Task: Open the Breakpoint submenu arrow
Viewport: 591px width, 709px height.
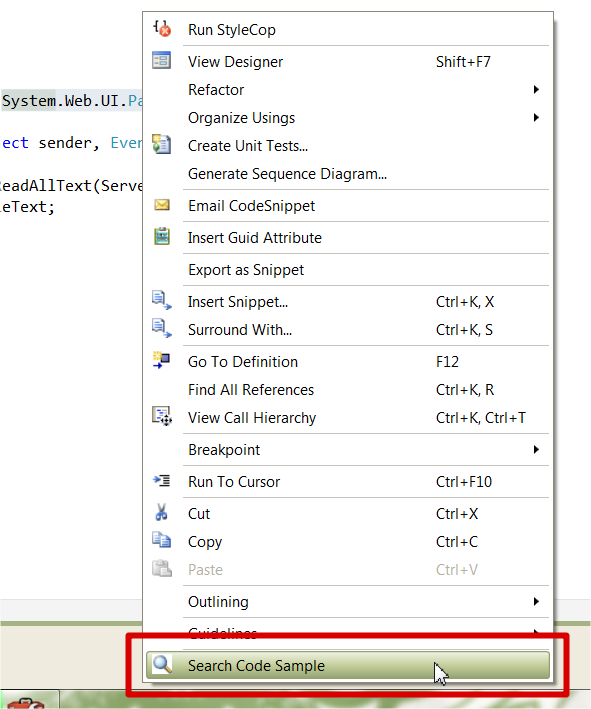Action: pos(536,449)
